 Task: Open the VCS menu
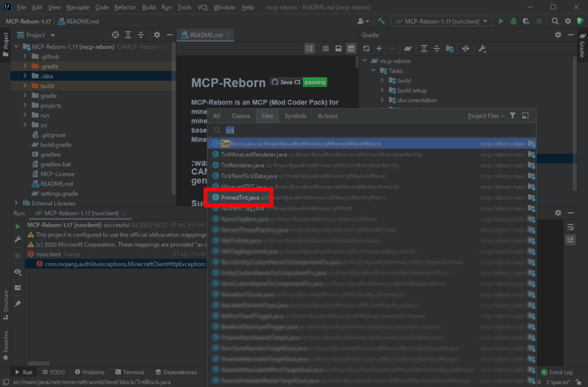203,7
